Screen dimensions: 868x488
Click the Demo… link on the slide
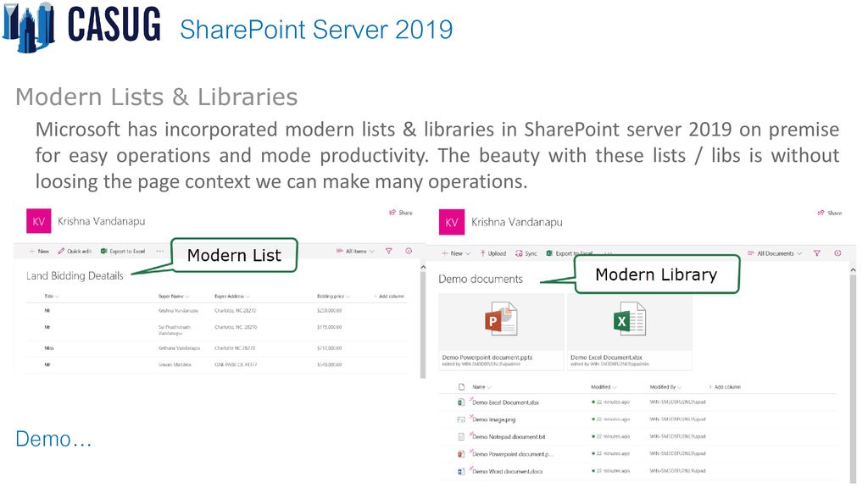53,440
